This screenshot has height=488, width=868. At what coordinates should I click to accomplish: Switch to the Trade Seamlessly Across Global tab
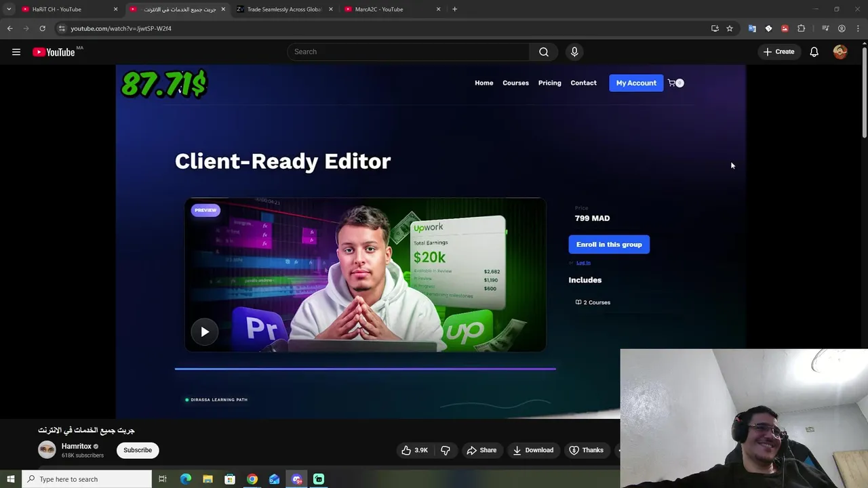tap(283, 9)
